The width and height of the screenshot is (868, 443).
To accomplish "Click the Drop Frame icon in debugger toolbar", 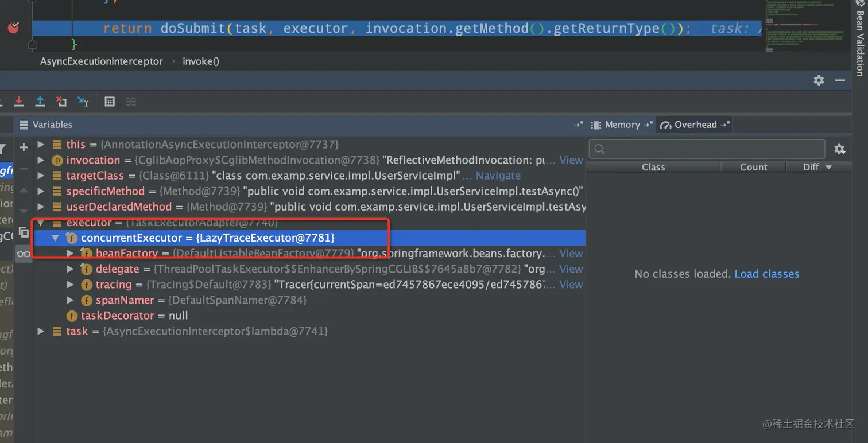I will click(61, 102).
